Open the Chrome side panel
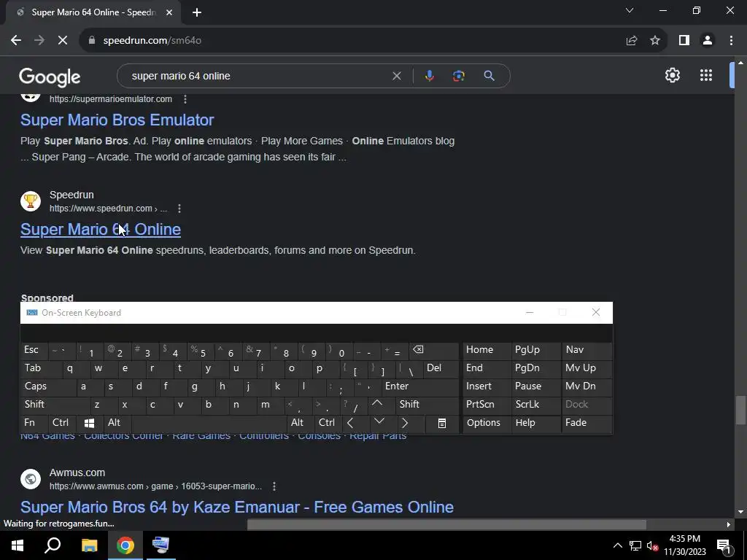 point(684,41)
